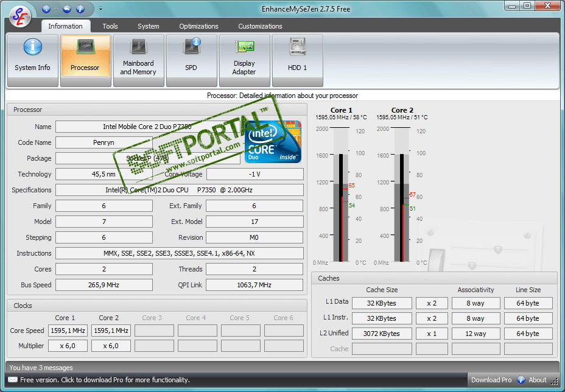Click the envelope message icon
Image resolution: width=565 pixels, height=392 pixels.
[x=13, y=380]
